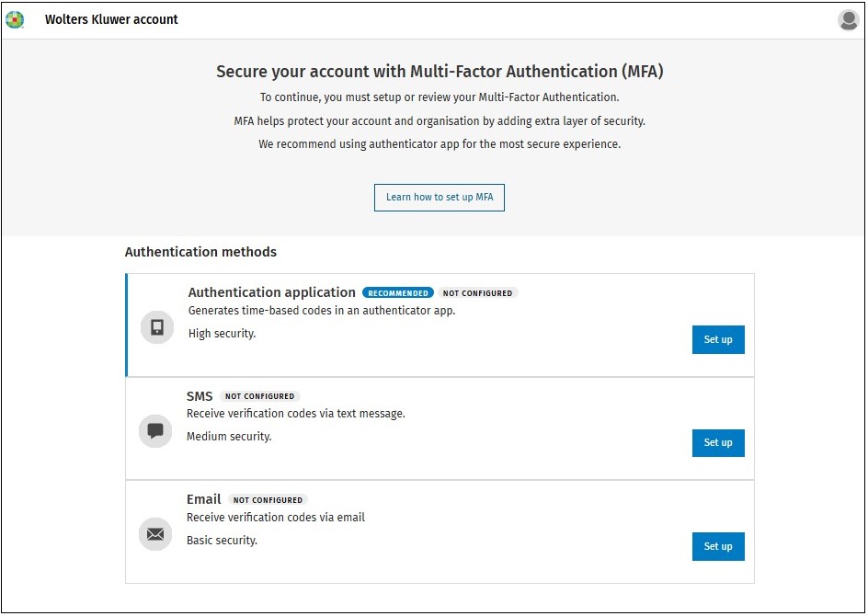Open the Learn how to set up MFA guide
The width and height of the screenshot is (868, 616).
[x=440, y=198]
